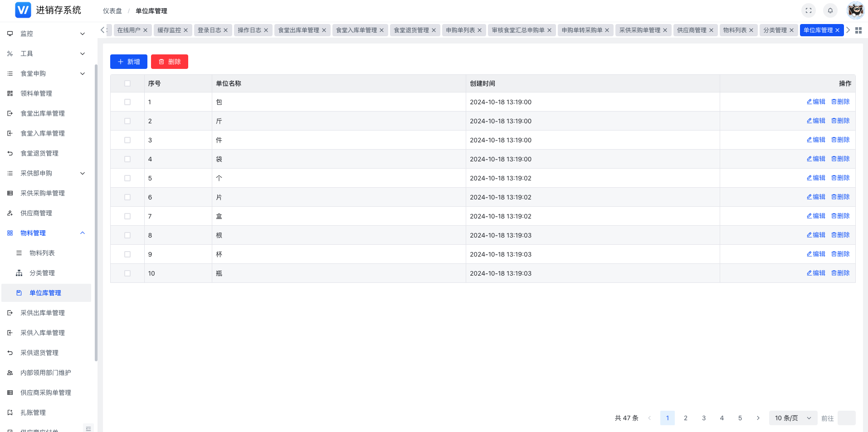Open 领料单管理 in the sidebar
Screen dimensions: 868x432
point(46,93)
